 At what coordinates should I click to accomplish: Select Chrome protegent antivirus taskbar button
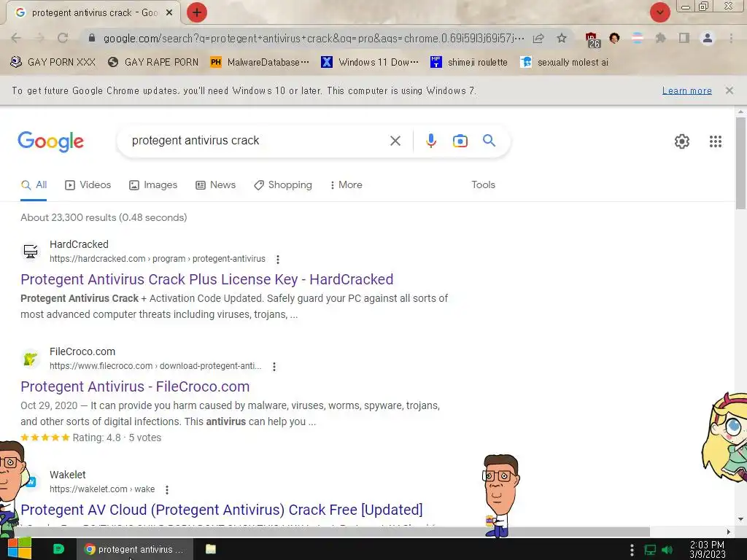135,549
